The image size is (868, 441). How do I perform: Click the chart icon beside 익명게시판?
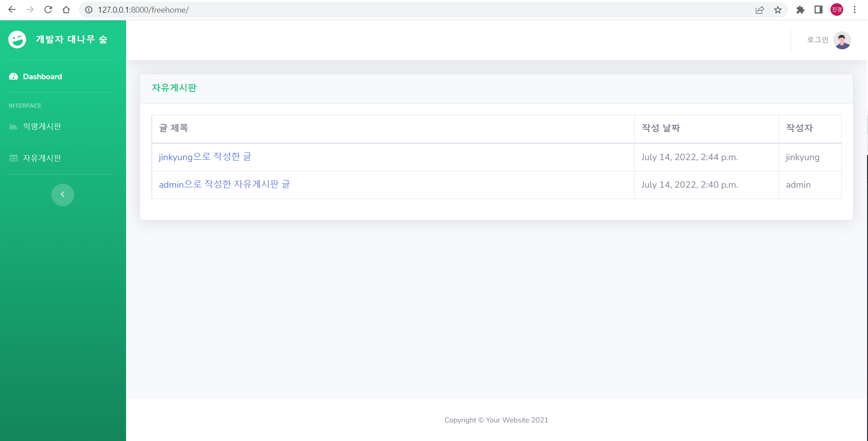(14, 127)
